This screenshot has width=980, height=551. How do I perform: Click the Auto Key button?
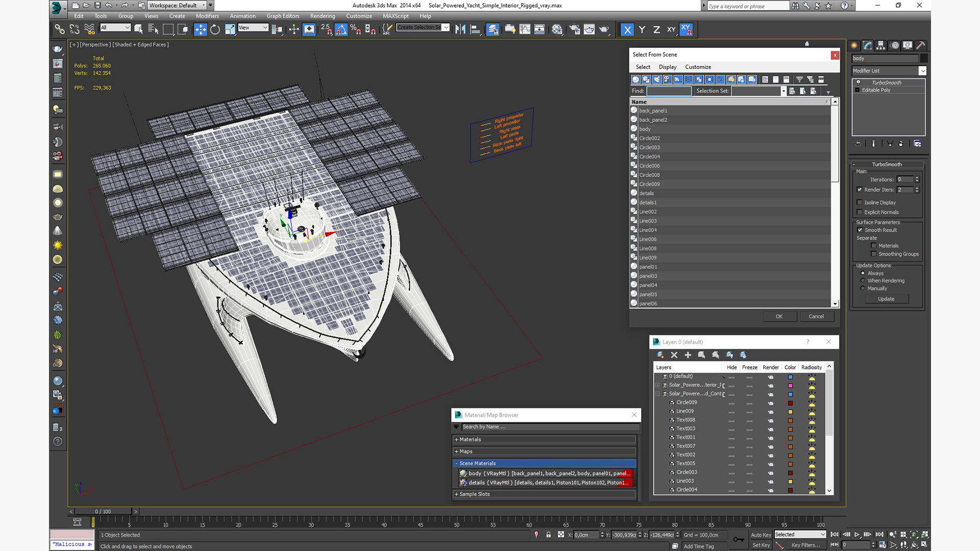pyautogui.click(x=761, y=535)
